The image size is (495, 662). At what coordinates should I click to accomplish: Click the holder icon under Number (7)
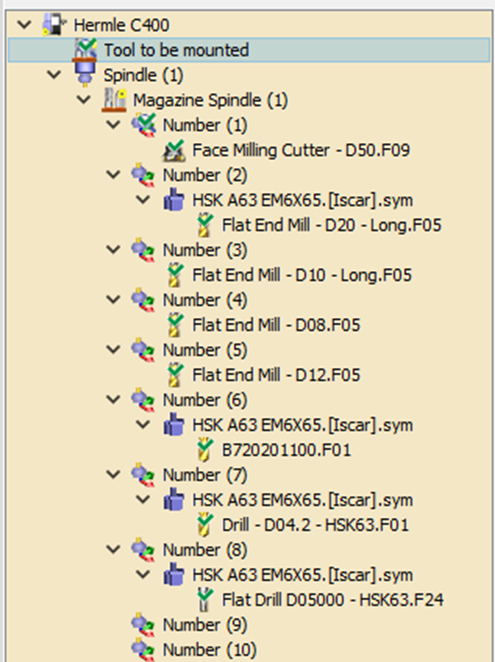174,500
